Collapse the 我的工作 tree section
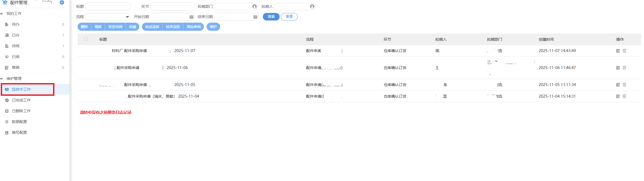The image size is (644, 181). coord(2,14)
